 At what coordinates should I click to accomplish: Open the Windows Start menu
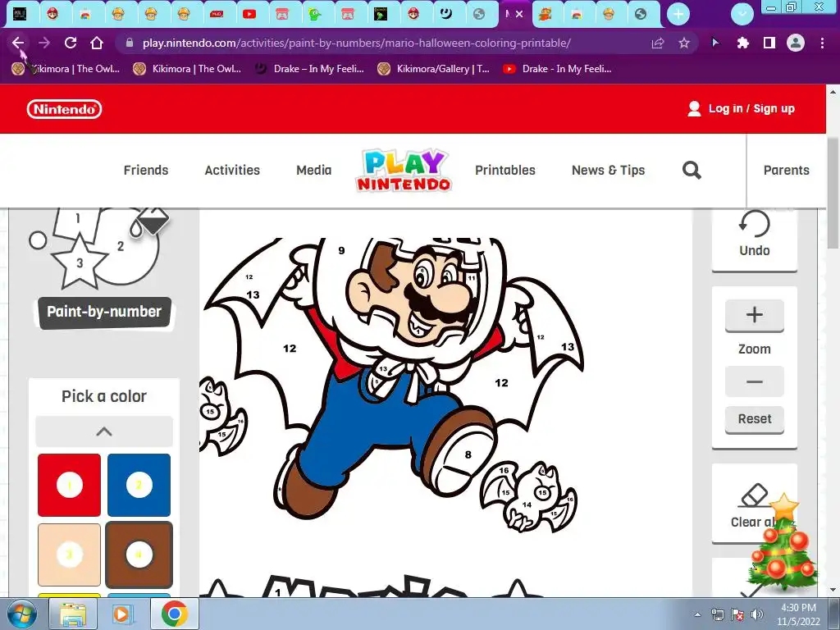(21, 614)
